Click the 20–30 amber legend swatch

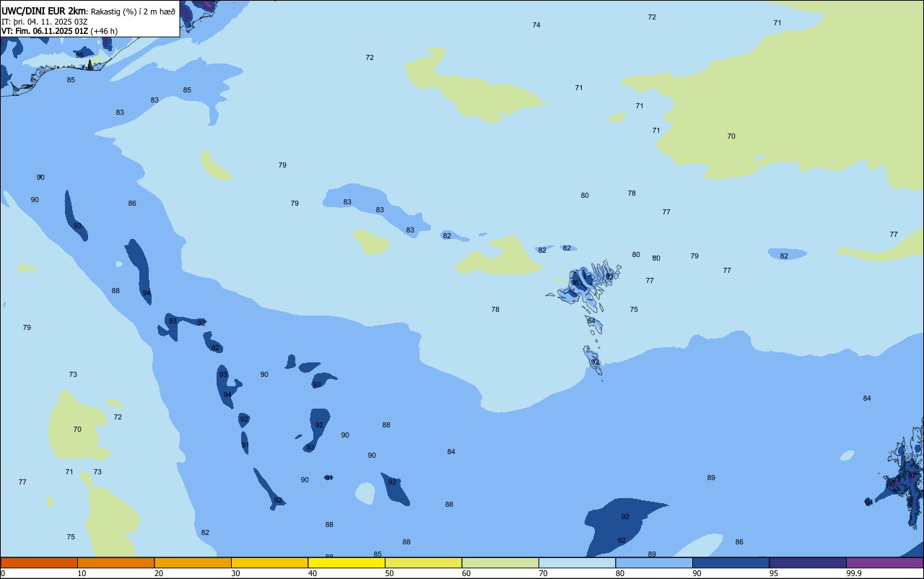coord(193,562)
